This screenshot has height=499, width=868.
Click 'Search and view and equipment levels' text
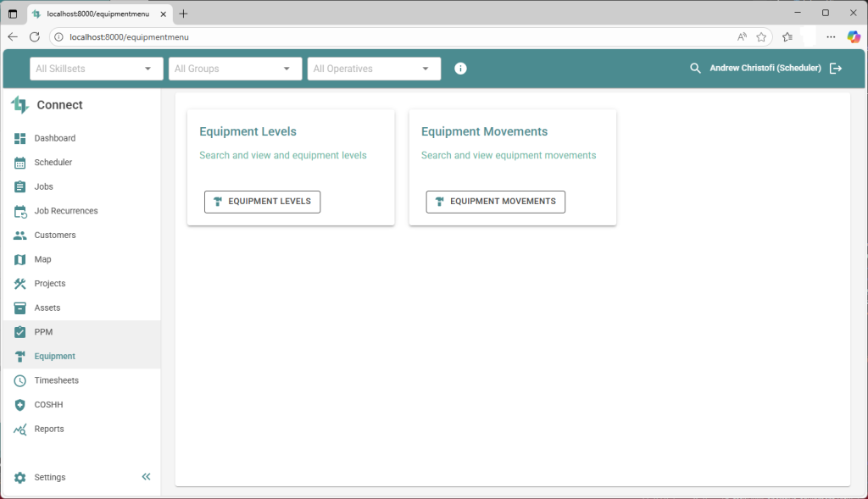283,155
